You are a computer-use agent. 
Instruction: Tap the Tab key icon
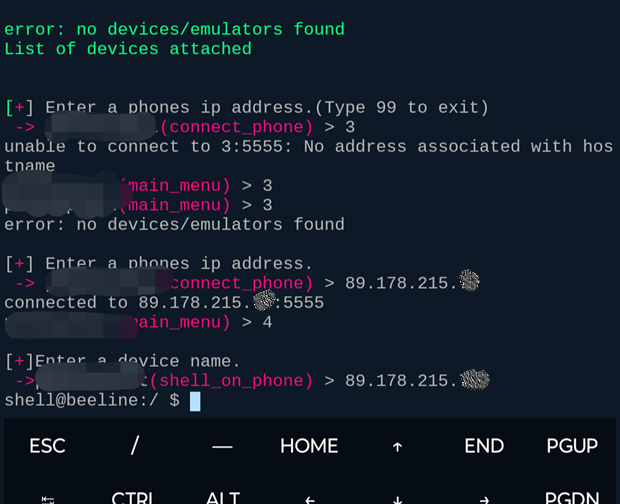pyautogui.click(x=47, y=497)
